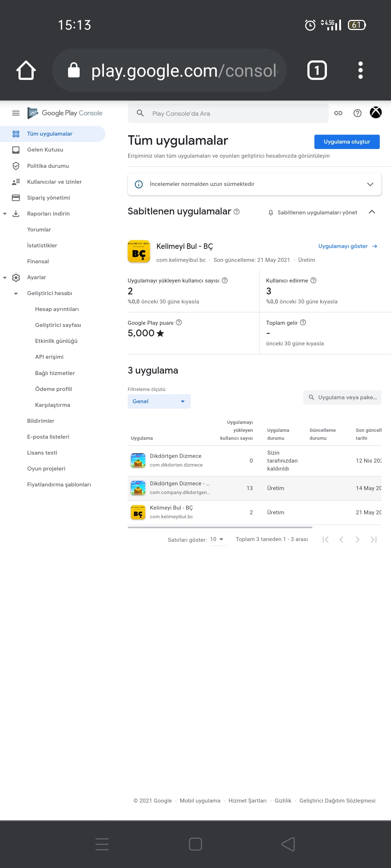The width and height of the screenshot is (391, 868).
Task: Click Dikdörtgen Dizmece com.dikdorten.dizmece app icon
Action: 138,460
